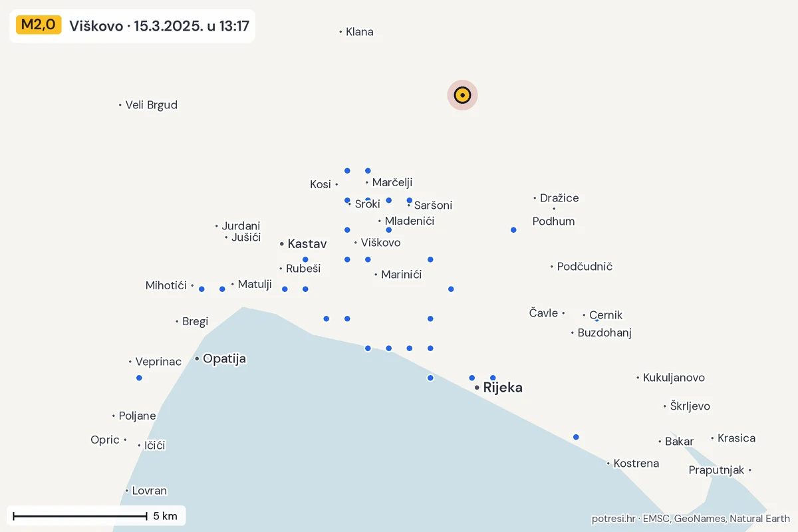Click the blue report dot near Veprinac

[139, 378]
